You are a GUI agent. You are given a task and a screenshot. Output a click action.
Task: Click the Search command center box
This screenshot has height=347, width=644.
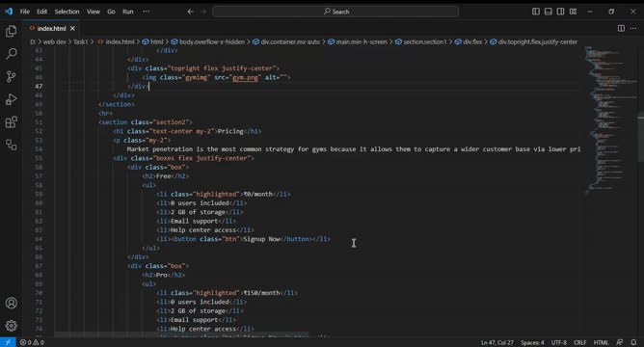tap(335, 12)
